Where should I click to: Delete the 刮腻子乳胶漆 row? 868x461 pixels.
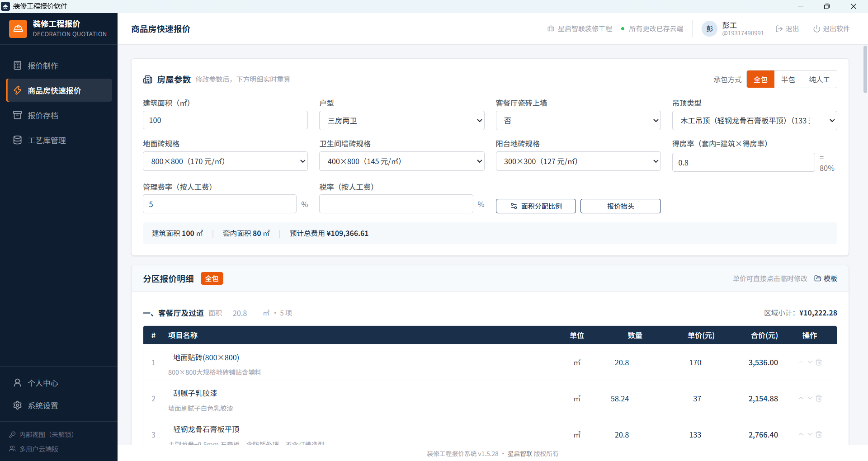pyautogui.click(x=819, y=398)
